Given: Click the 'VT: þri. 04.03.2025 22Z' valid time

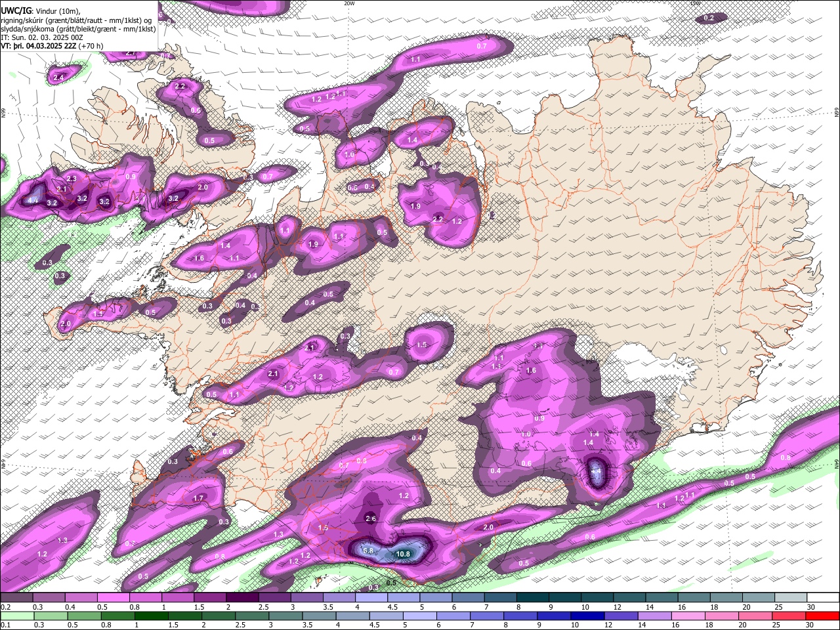Looking at the screenshot, I should 38,46.
